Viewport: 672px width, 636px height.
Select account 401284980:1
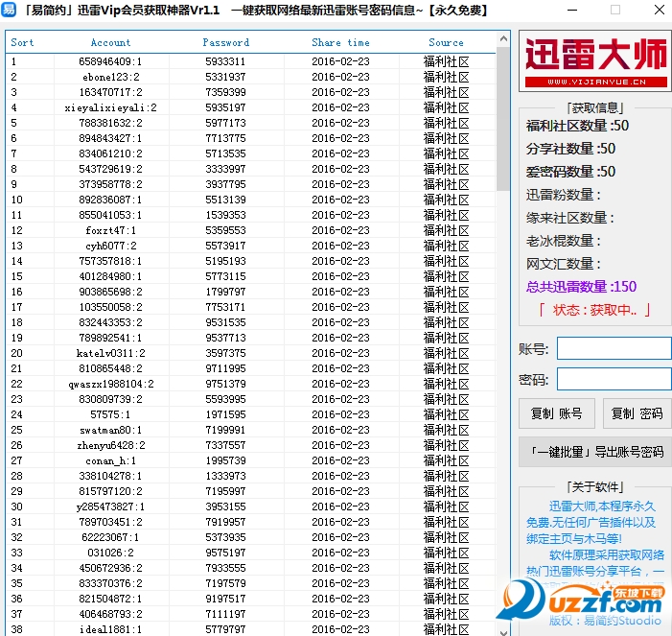110,276
